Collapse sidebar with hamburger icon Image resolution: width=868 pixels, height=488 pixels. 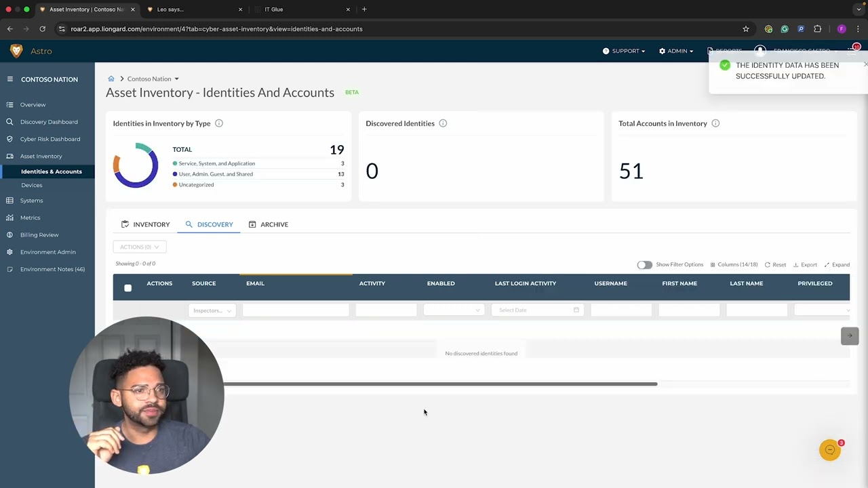pyautogui.click(x=10, y=79)
